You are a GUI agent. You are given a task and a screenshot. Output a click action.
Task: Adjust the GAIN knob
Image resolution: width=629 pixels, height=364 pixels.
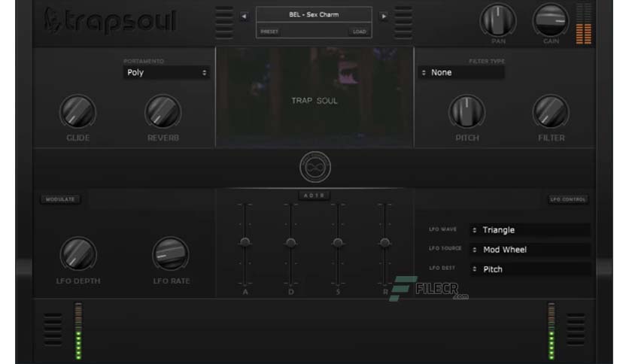tap(551, 20)
